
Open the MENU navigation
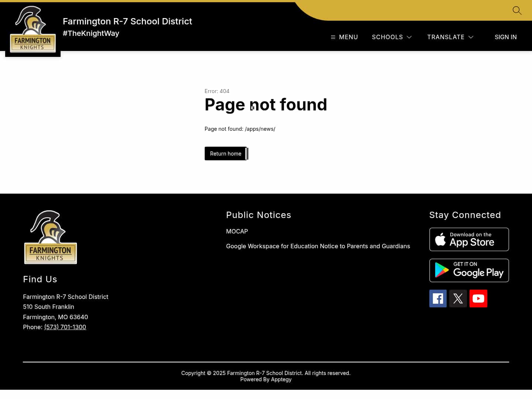click(x=344, y=37)
